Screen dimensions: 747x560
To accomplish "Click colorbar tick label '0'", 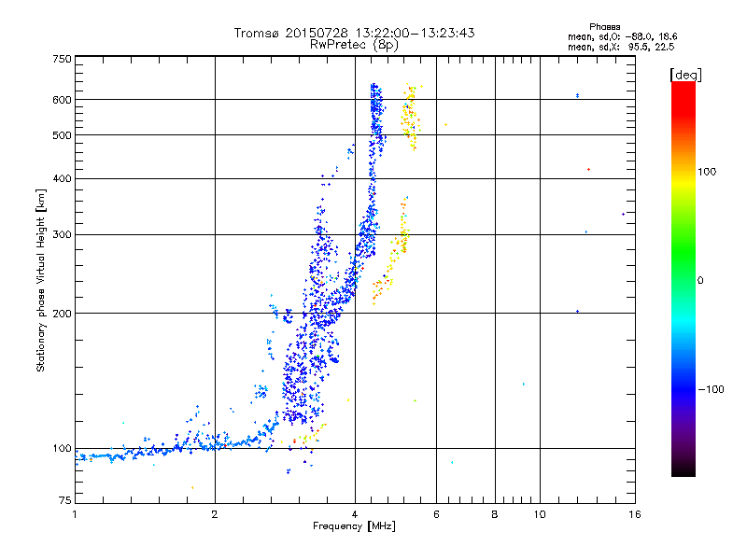I will (700, 281).
